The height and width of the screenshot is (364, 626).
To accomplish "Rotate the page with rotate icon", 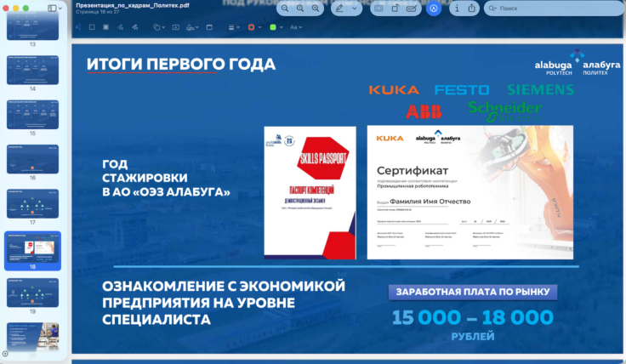I will coord(395,8).
